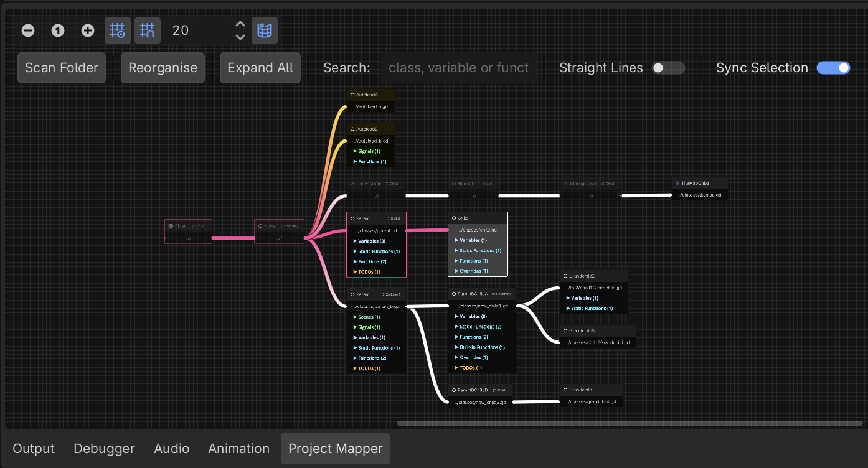Disable the Sync Selection switch
Screen dimensions: 868x468
coord(833,68)
